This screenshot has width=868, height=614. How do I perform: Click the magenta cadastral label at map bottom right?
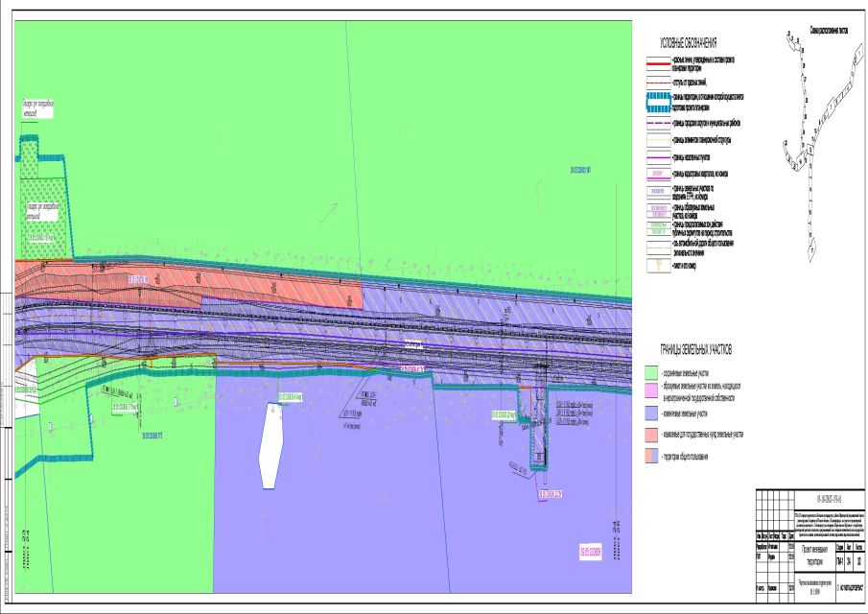(593, 552)
